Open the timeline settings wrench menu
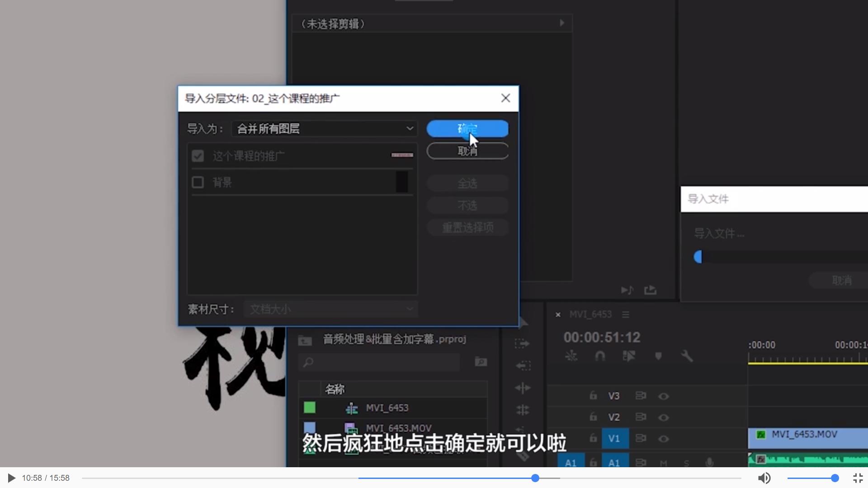868x488 pixels. [687, 356]
